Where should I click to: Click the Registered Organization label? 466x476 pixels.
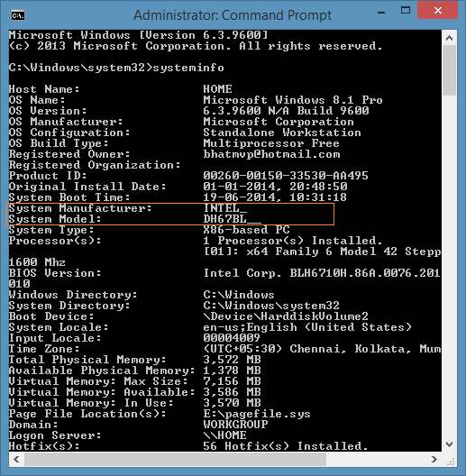point(95,165)
